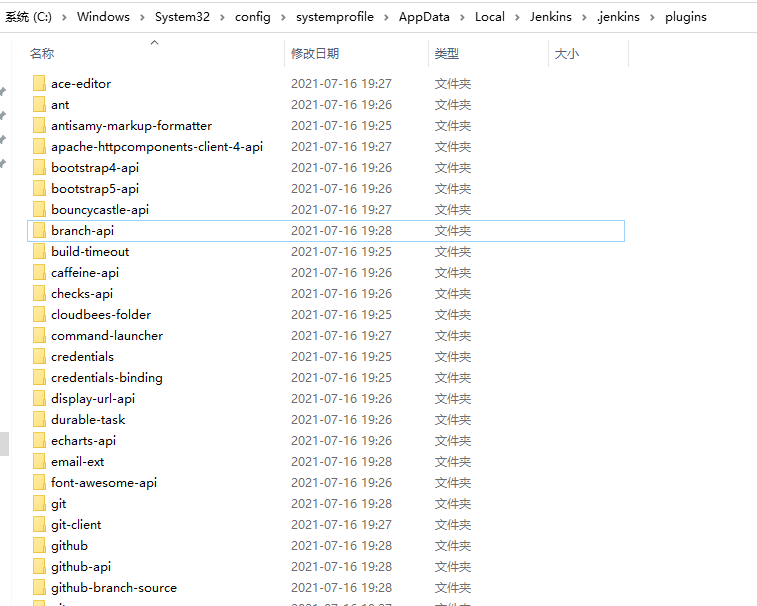
Task: Click the echarts-api folder icon
Action: coord(40,440)
